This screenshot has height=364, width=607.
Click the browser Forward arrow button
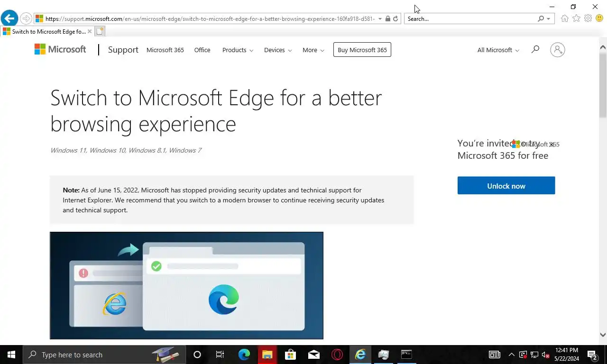[x=26, y=18]
